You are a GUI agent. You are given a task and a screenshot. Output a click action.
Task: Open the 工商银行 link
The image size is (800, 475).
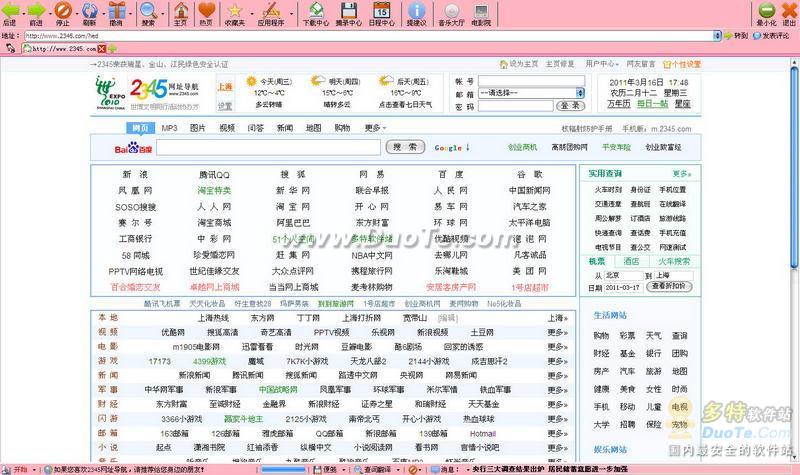tap(135, 239)
